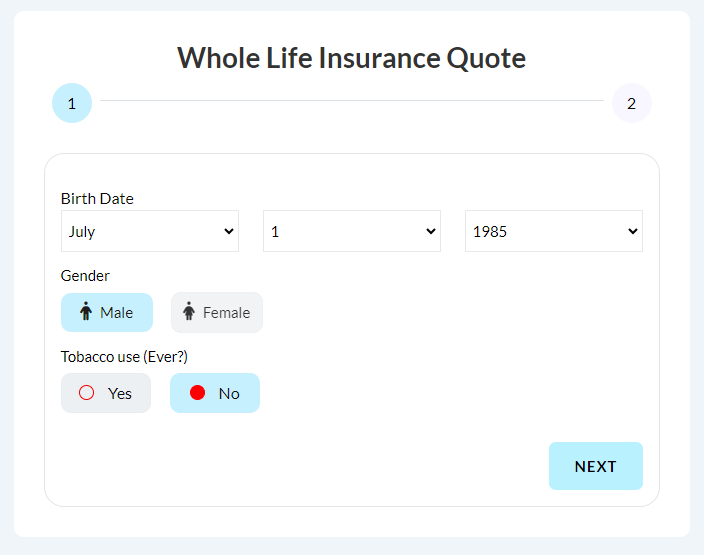Click the Birth Date label
The image size is (704, 555).
(97, 198)
